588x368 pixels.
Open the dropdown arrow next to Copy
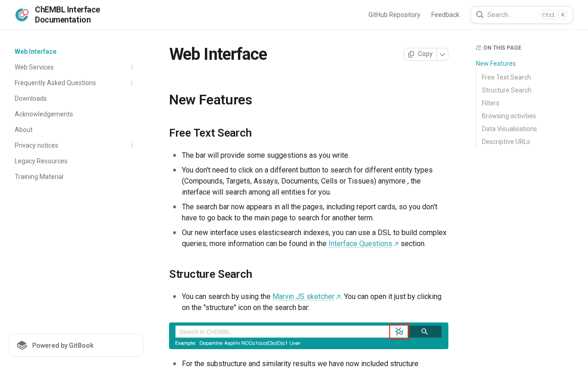tap(442, 54)
